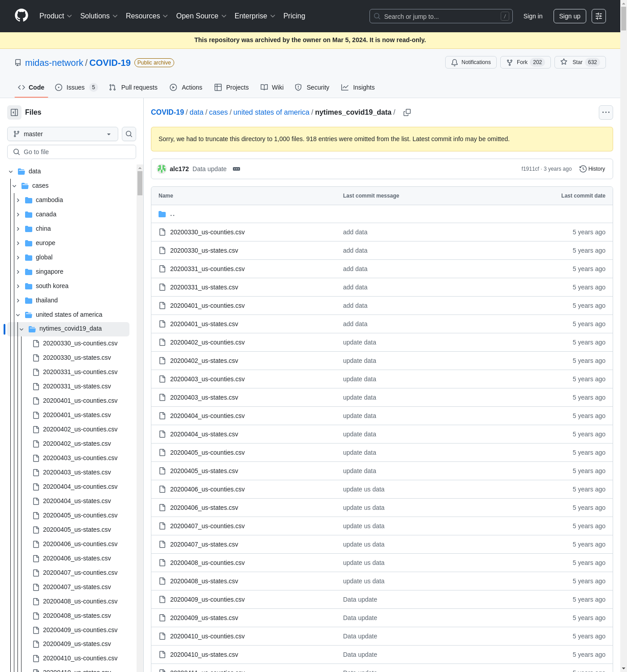Star the COVID-19 repository

[x=580, y=62]
